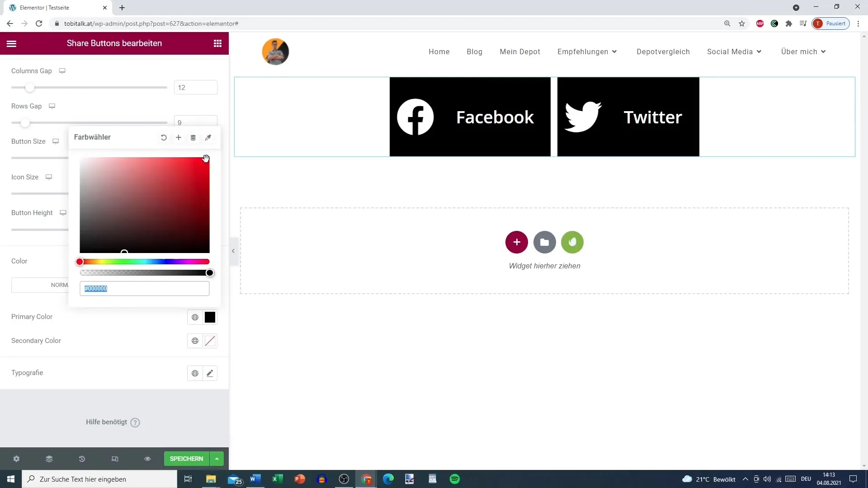This screenshot has height=488, width=868.
Task: Add new section plus button
Action: point(517,242)
